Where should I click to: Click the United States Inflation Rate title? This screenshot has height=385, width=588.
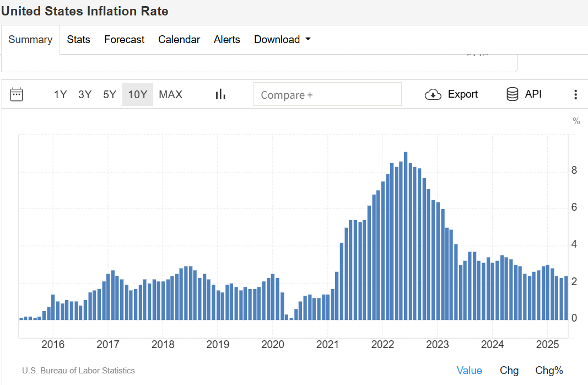click(85, 11)
